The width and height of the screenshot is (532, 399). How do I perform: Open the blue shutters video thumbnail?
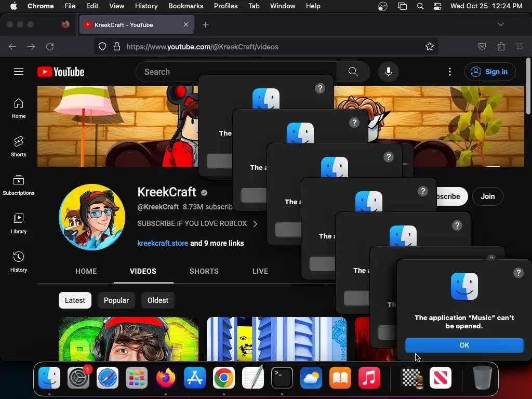276,339
